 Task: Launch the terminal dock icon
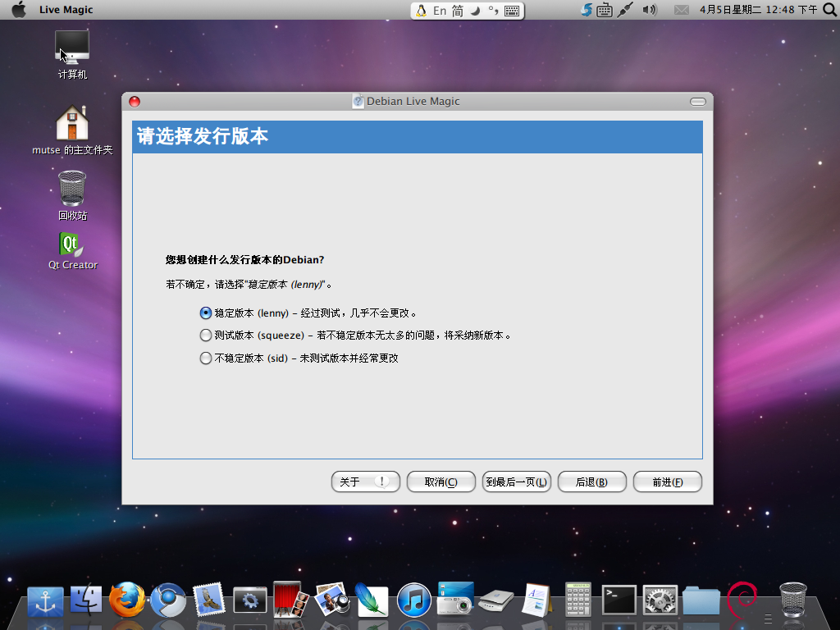[x=619, y=600]
